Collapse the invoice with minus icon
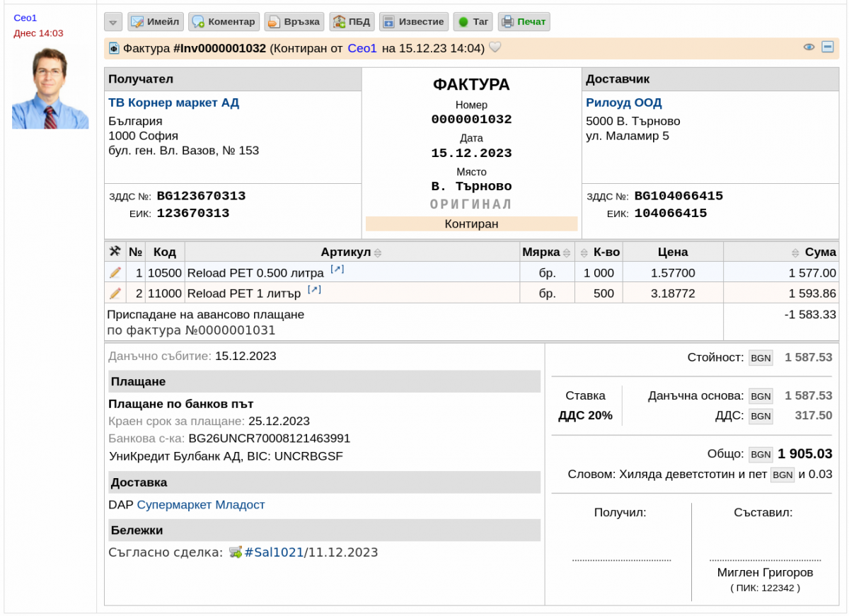Screen dimensions: 849x616 tap(828, 47)
